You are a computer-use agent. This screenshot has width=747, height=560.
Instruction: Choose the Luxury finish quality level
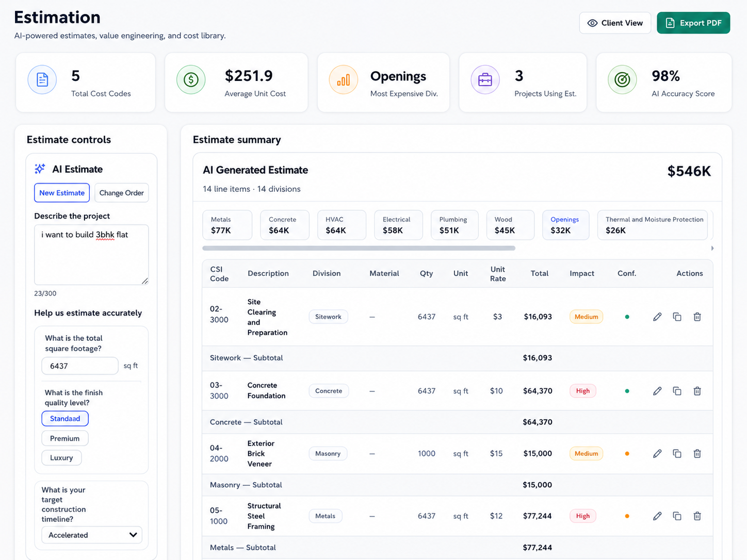click(x=61, y=457)
